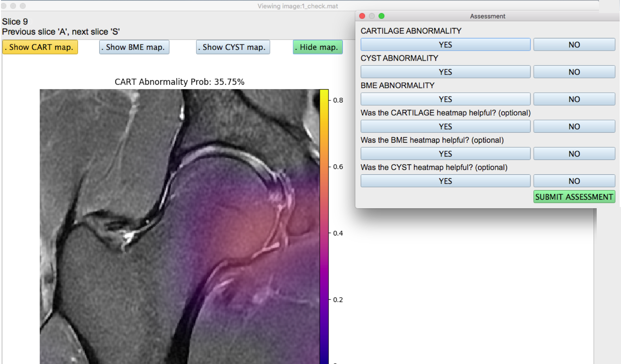Answer NO to Cartilage heatmap helpful

(574, 127)
